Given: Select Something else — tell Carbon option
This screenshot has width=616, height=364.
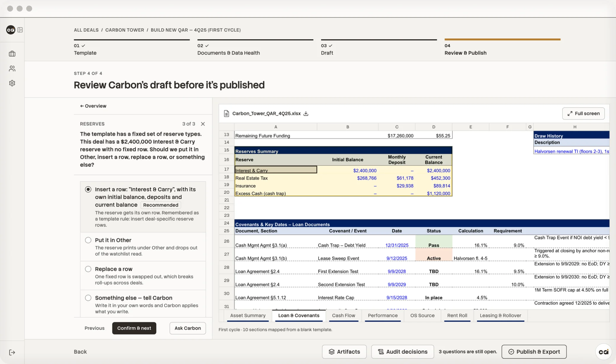Looking at the screenshot, I should pyautogui.click(x=143, y=304).
